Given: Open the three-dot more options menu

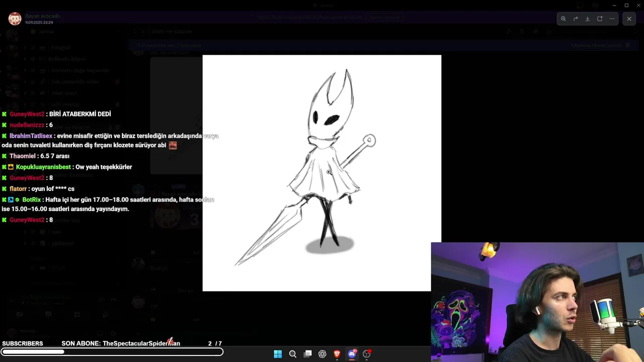Looking at the screenshot, I should [x=612, y=19].
